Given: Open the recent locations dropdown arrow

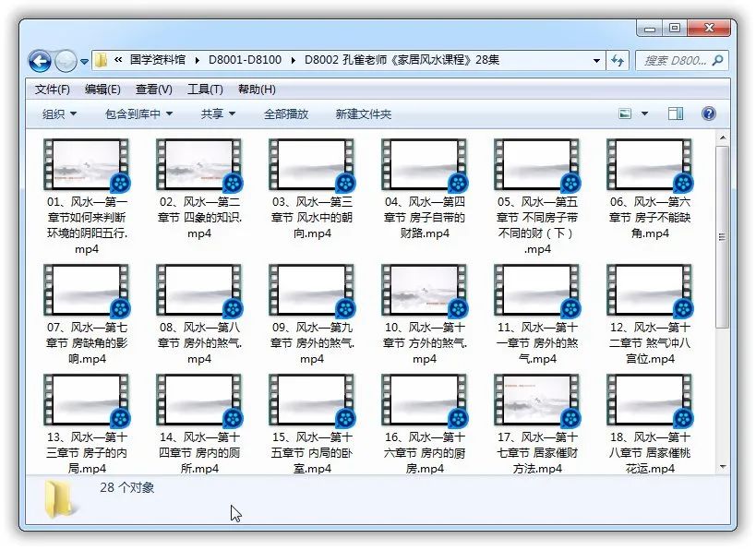Looking at the screenshot, I should 84,61.
